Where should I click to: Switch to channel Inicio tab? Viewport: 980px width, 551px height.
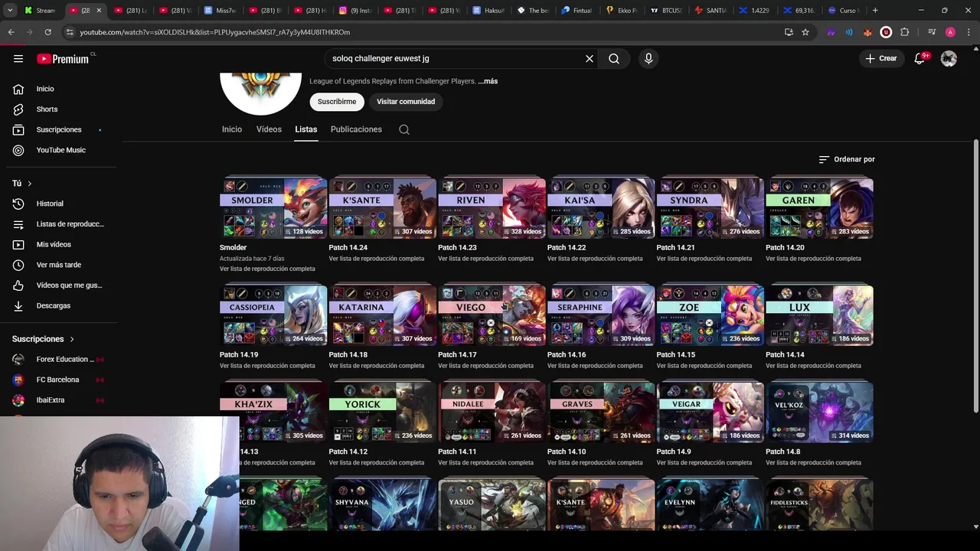(232, 129)
